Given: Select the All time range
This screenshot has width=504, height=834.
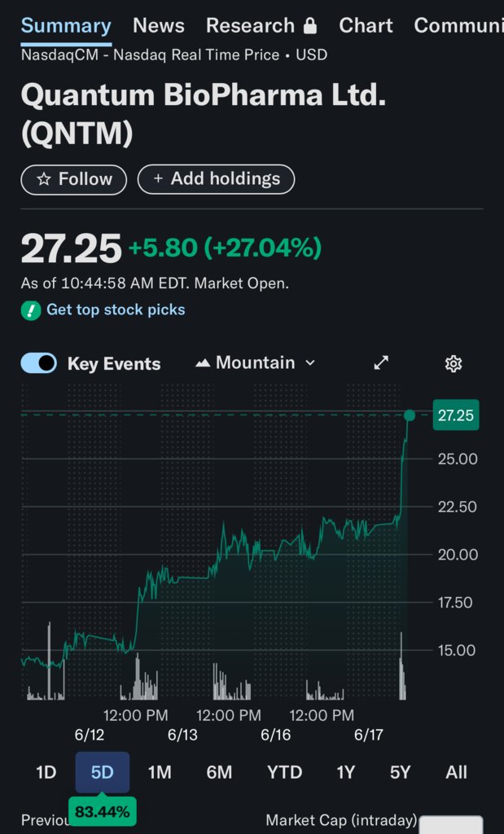Looking at the screenshot, I should 456,772.
